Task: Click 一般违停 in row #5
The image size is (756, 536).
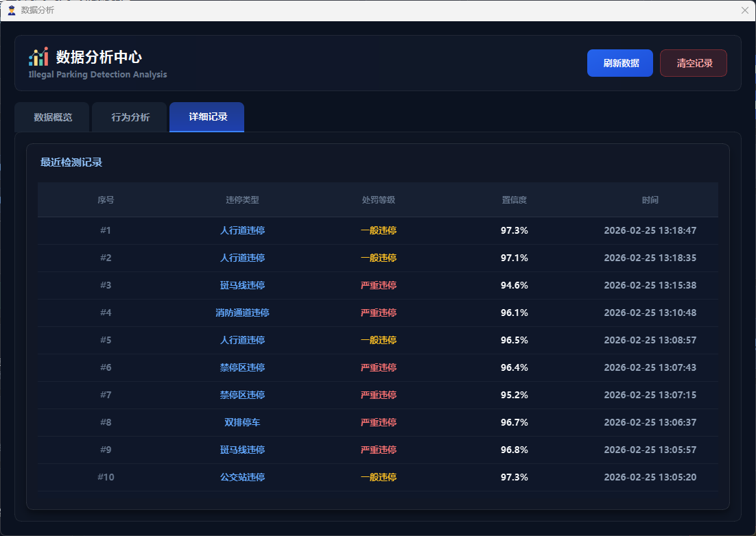Action: [x=379, y=340]
